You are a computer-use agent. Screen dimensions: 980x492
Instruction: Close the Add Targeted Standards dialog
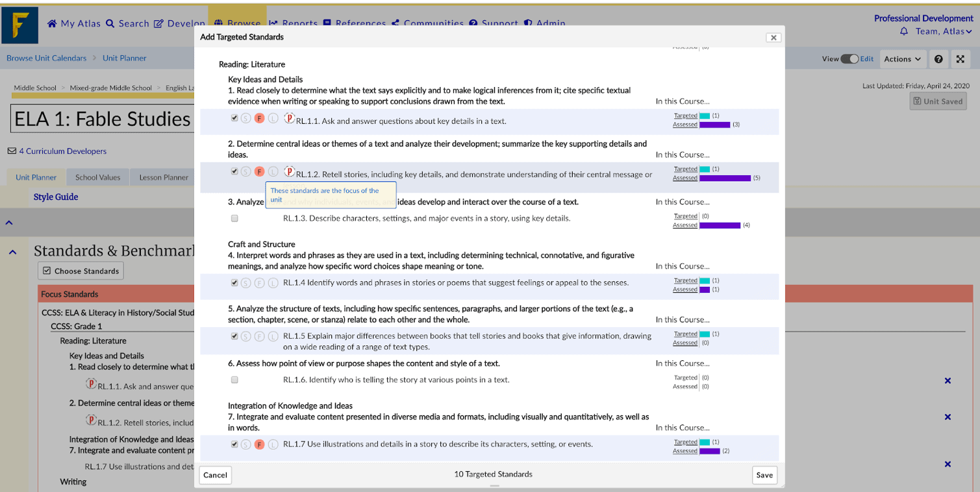[x=773, y=38]
